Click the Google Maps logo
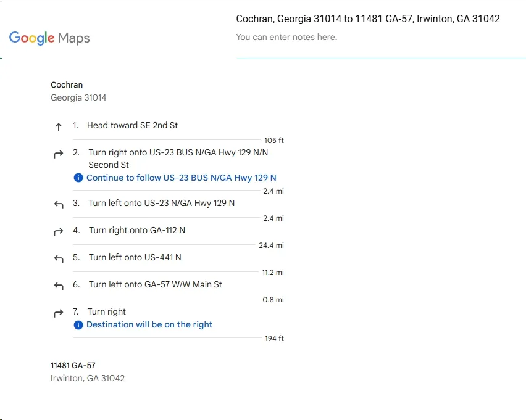526x420 pixels. point(49,38)
